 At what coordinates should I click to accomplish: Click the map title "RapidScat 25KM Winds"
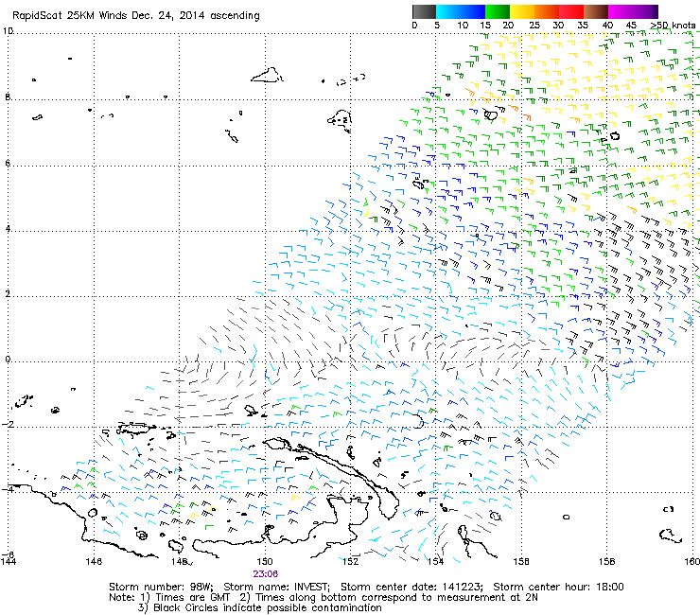71,15
